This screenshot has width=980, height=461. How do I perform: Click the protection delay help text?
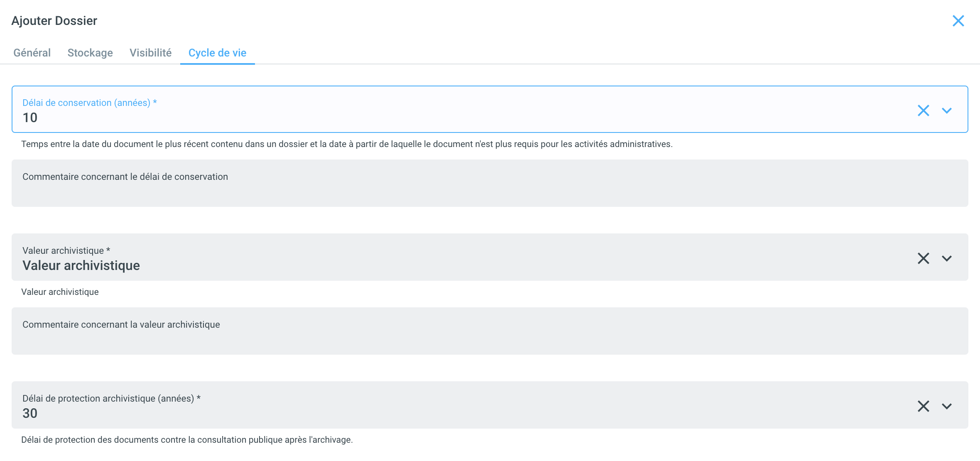(187, 440)
